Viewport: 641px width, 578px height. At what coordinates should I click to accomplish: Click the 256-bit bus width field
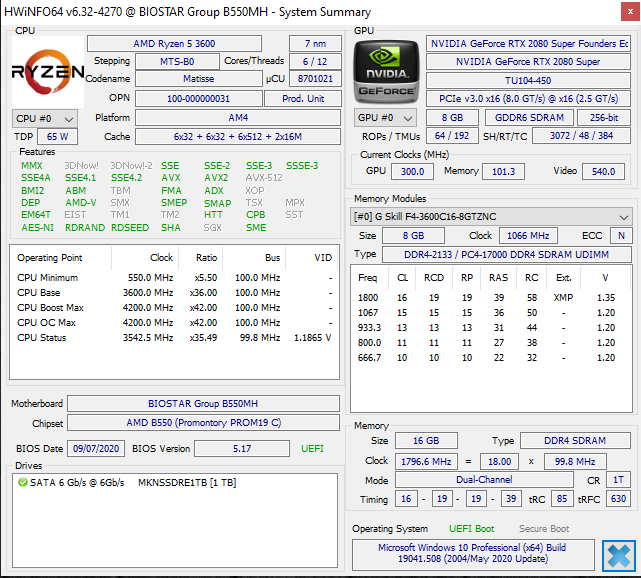pos(604,118)
